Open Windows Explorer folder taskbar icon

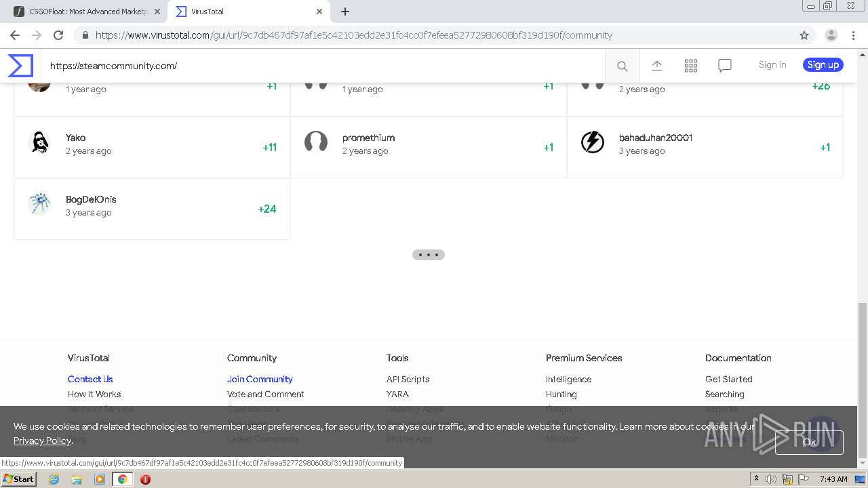(77, 479)
